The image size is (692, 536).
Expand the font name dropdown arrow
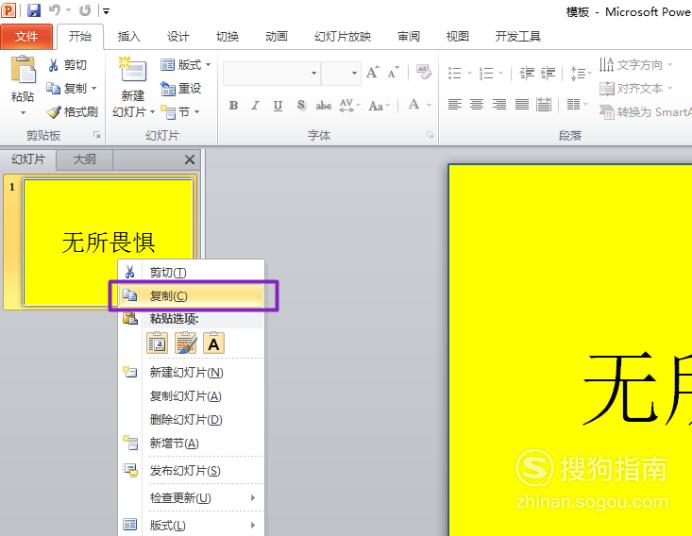point(314,73)
